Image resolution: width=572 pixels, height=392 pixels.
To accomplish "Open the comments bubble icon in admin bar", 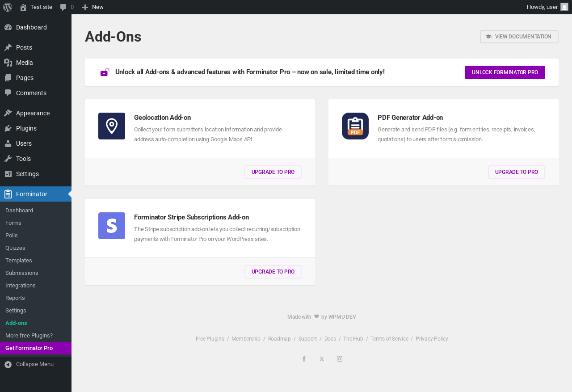I will click(63, 7).
